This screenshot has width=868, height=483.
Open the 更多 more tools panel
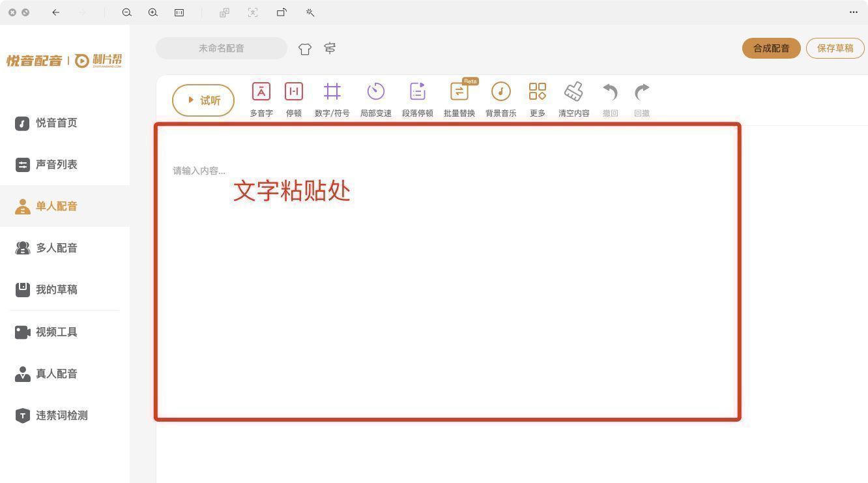[x=537, y=98]
